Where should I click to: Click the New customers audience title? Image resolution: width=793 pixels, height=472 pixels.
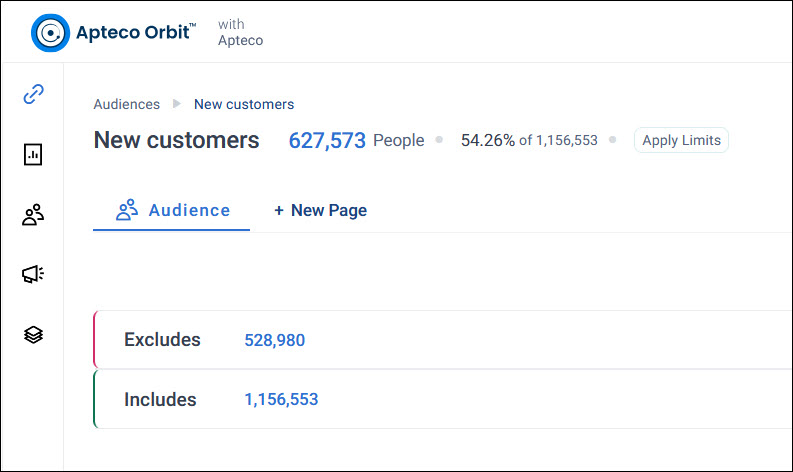pyautogui.click(x=177, y=140)
